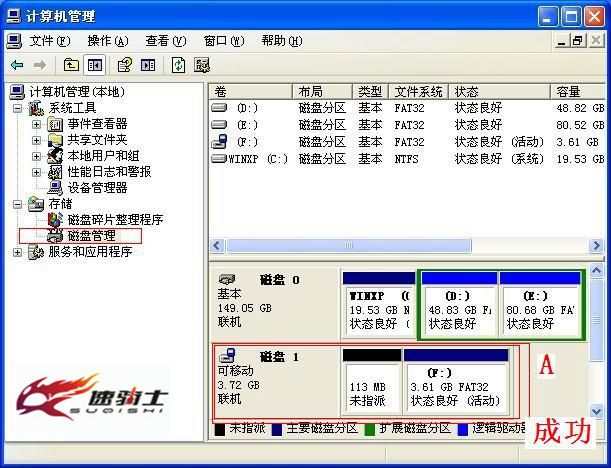Click the Disk Defragmenter icon in tree
This screenshot has height=468, width=611.
[x=55, y=220]
